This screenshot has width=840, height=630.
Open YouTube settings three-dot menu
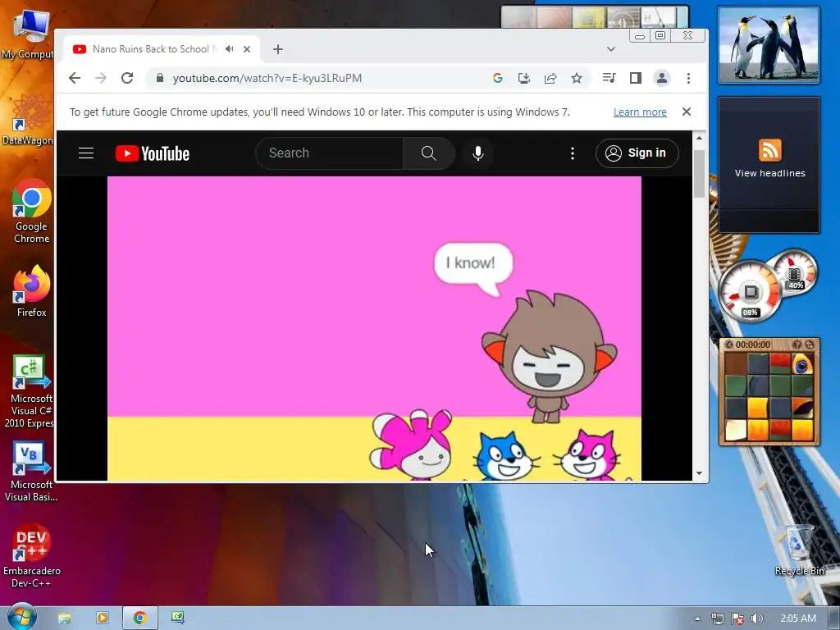click(x=572, y=153)
